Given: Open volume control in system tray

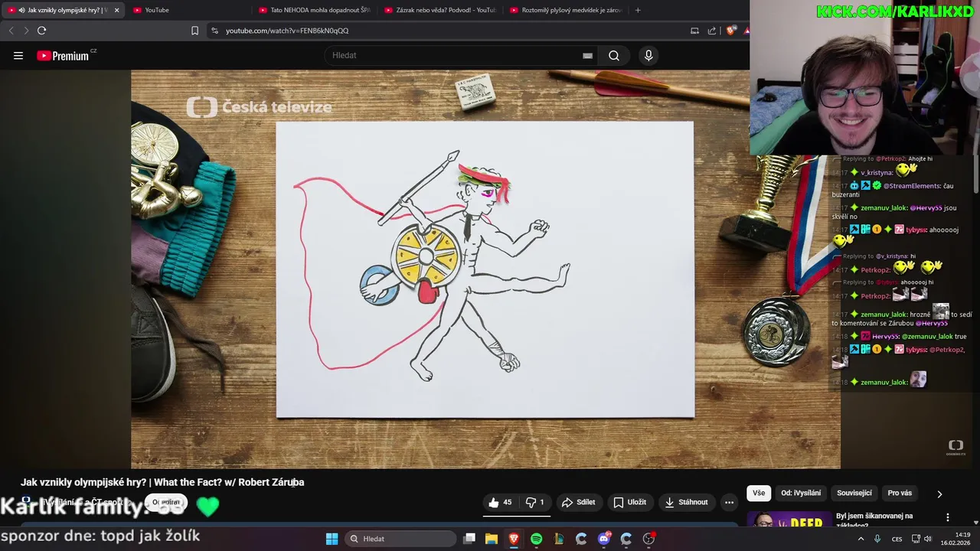Looking at the screenshot, I should click(928, 539).
